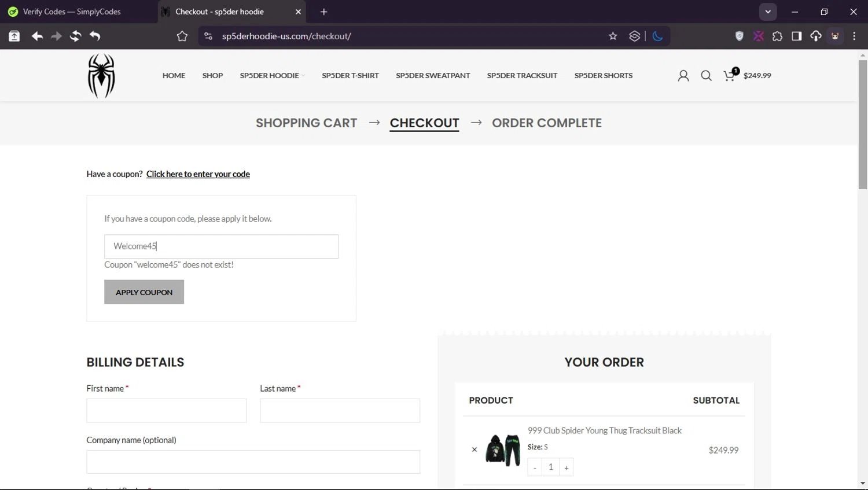Go forward with the browser forward arrow

coord(56,36)
